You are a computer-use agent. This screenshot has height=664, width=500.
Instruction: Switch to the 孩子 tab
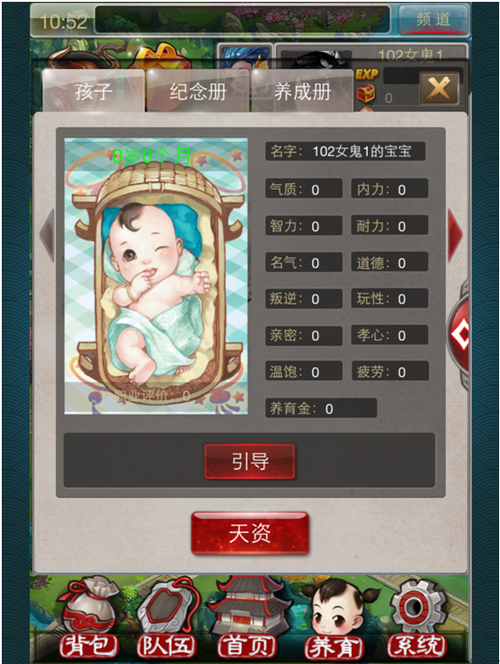(93, 91)
